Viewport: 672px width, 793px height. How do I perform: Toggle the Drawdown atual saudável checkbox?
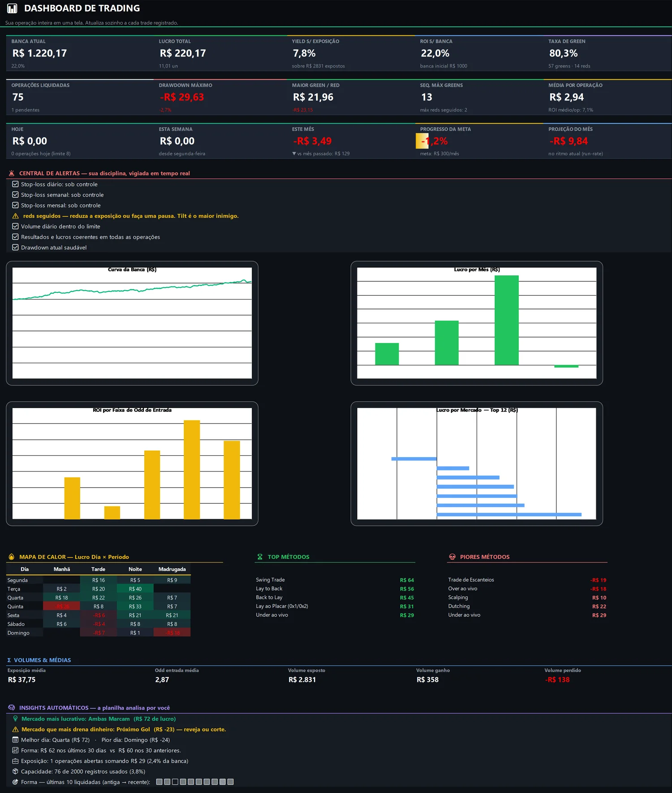click(15, 248)
